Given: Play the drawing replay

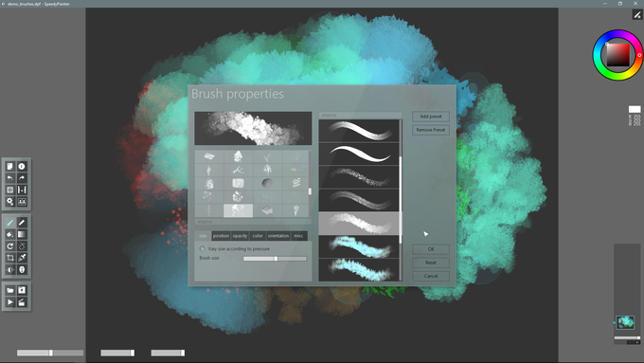Looking at the screenshot, I should (x=9, y=302).
